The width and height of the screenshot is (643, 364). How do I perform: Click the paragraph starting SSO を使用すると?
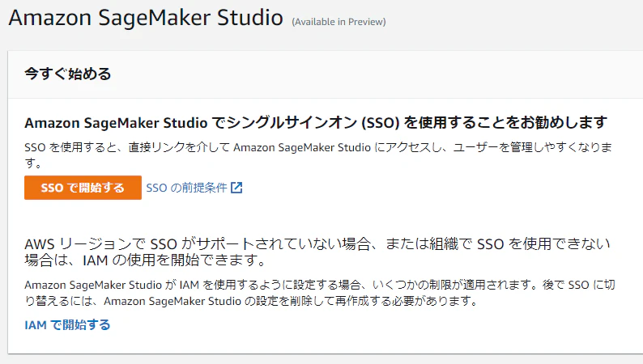(x=318, y=155)
